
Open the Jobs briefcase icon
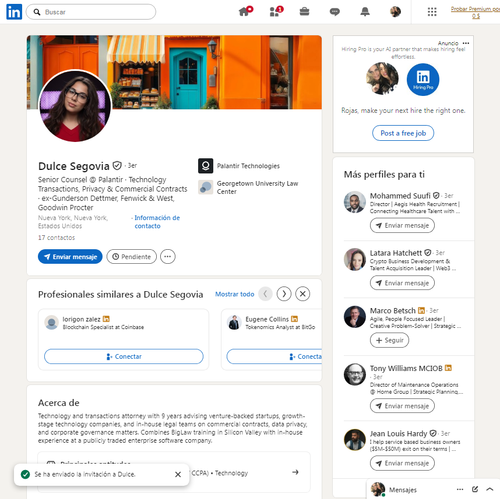pyautogui.click(x=304, y=12)
